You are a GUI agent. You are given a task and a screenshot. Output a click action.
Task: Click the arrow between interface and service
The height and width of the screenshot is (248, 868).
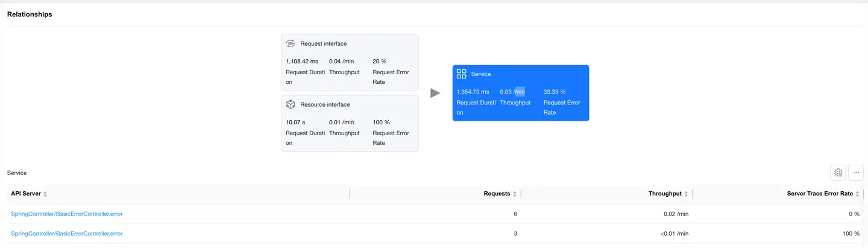(435, 93)
